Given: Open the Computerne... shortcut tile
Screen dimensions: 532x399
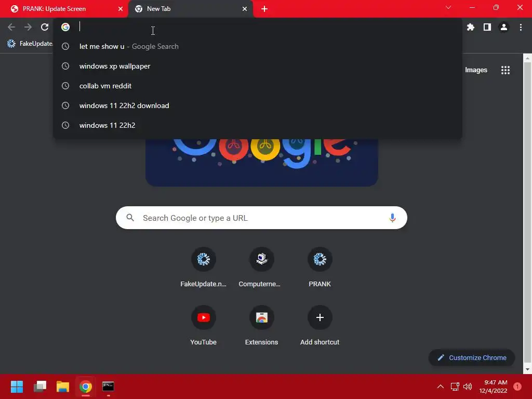Looking at the screenshot, I should click(262, 268).
